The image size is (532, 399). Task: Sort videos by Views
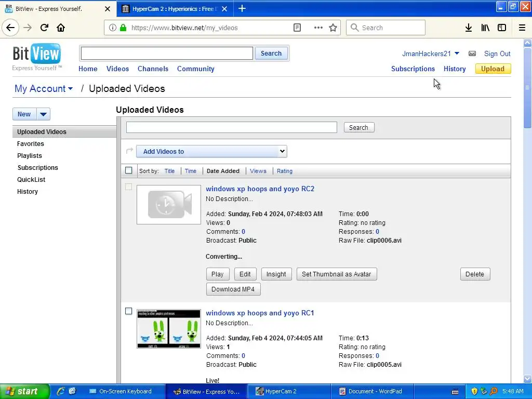[x=258, y=171]
